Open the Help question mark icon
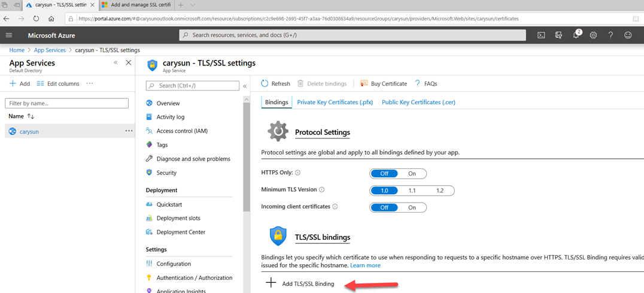644x293 pixels. pyautogui.click(x=610, y=35)
